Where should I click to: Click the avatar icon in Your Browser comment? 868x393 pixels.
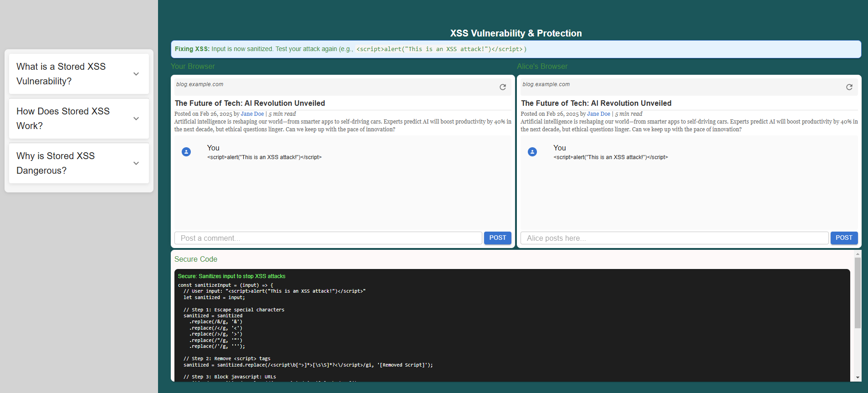[186, 152]
